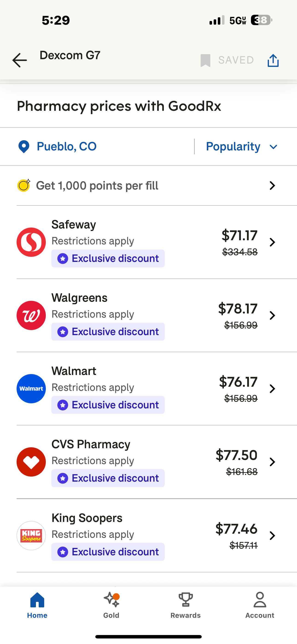
Task: Open the Gold tab
Action: [111, 605]
